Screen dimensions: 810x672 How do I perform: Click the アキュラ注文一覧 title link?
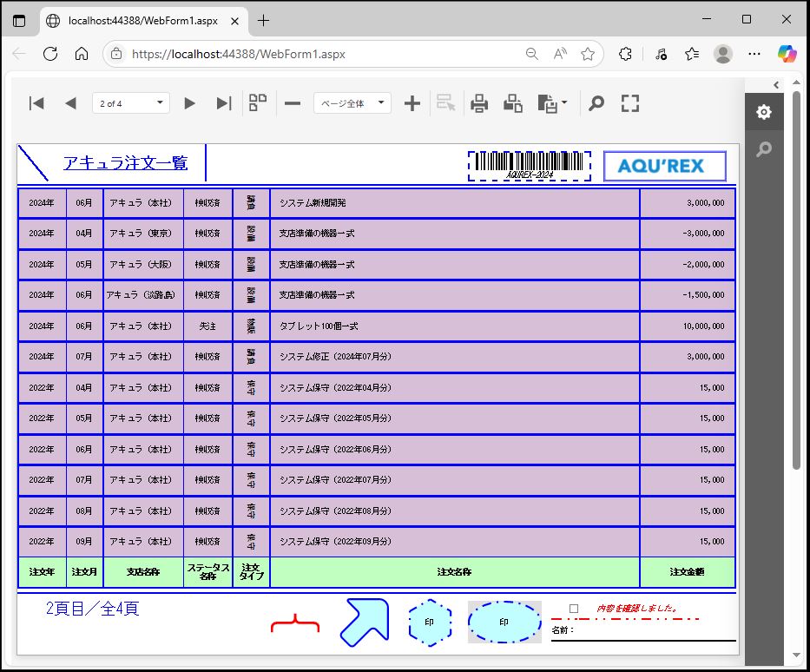coord(125,162)
